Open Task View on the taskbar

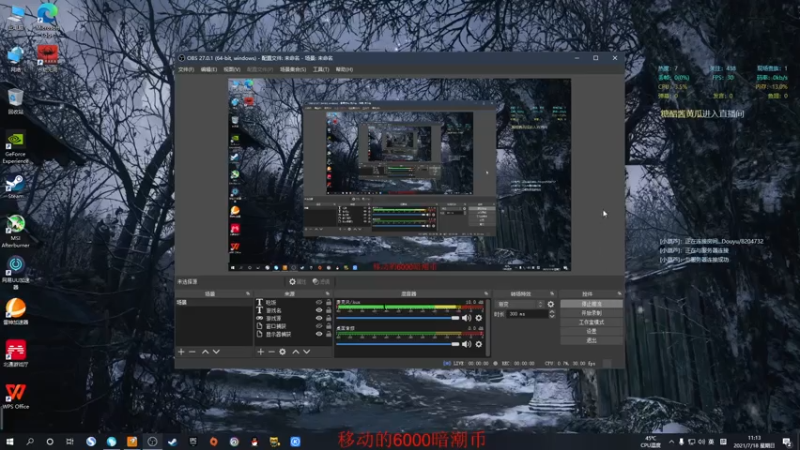70,442
